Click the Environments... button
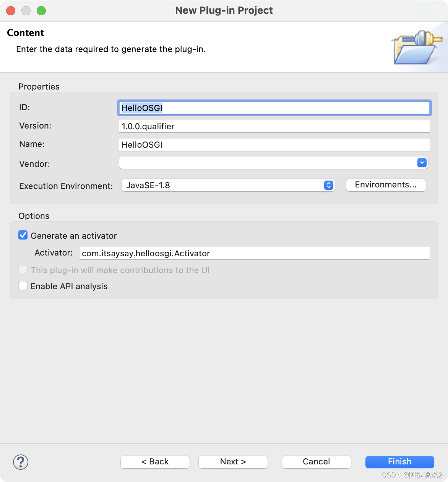 (386, 185)
